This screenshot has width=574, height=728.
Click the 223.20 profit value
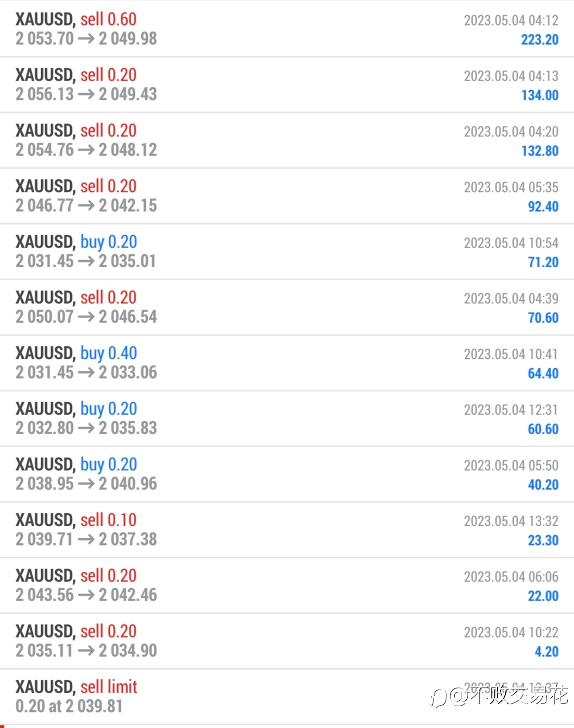(x=540, y=40)
